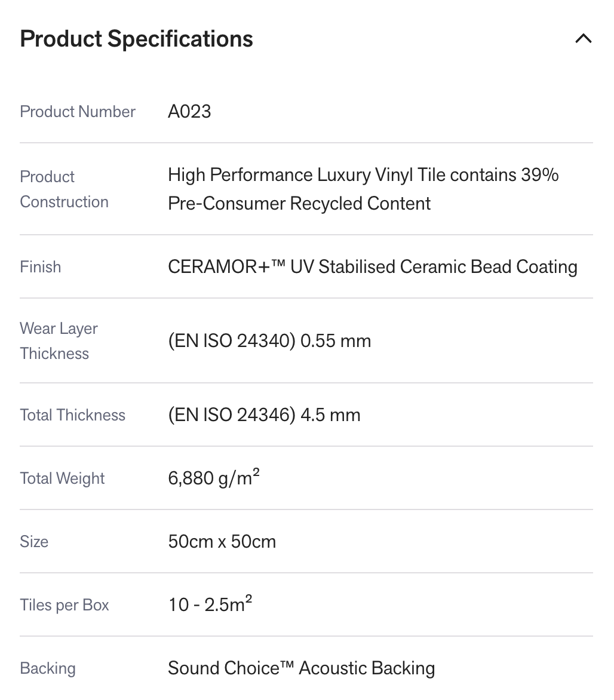The width and height of the screenshot is (614, 700).
Task: Click the Sound Choice Acoustic Backing text
Action: click(x=301, y=668)
